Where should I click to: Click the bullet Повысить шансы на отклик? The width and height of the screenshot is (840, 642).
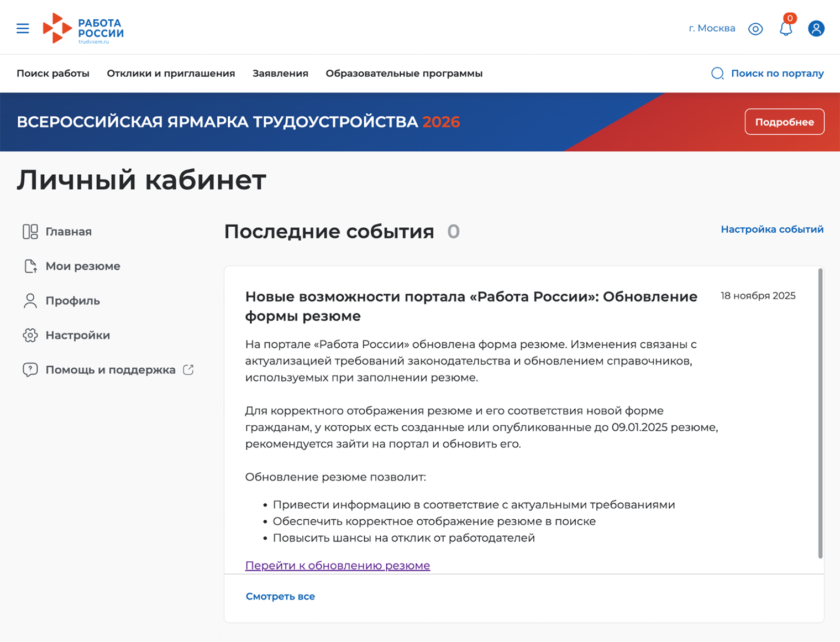(404, 538)
